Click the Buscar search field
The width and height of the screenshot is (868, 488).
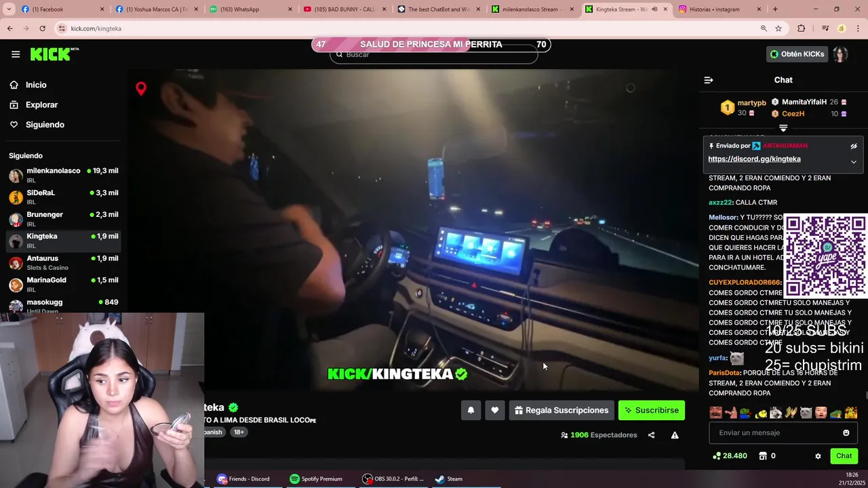click(x=434, y=55)
